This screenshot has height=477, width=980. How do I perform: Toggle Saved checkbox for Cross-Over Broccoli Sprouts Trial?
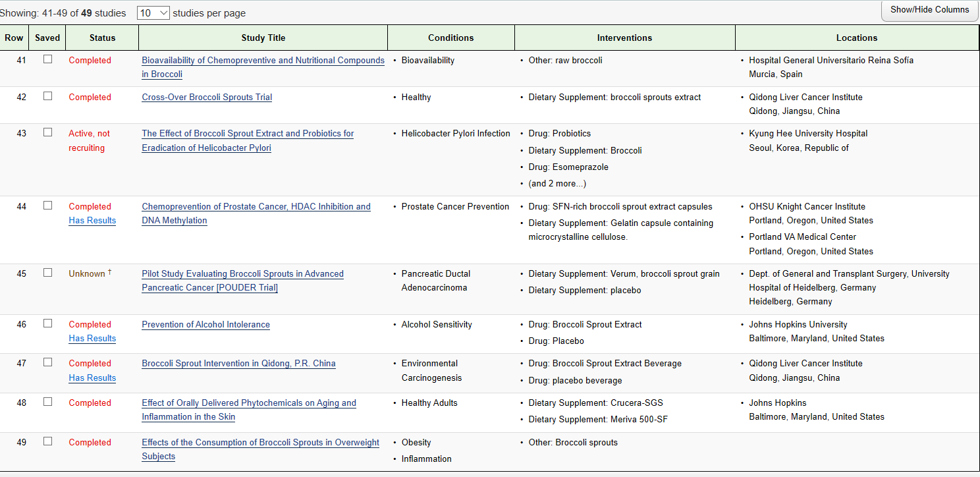click(x=47, y=96)
